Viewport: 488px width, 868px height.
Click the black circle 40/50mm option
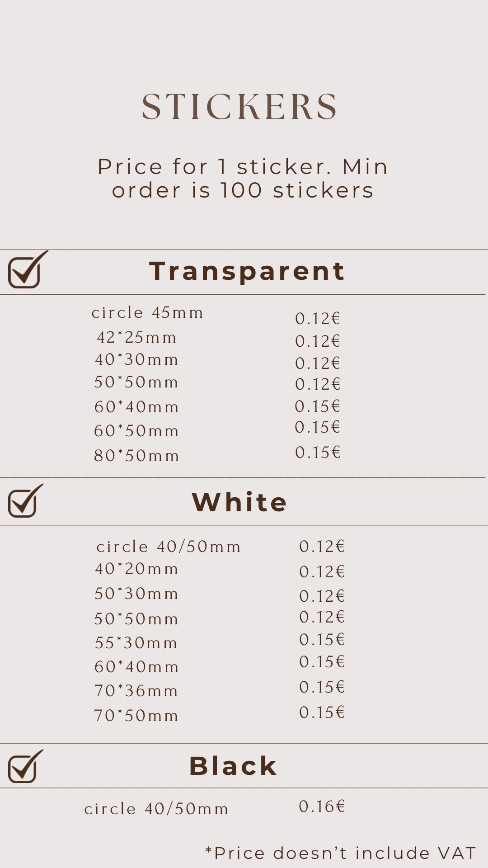(156, 809)
